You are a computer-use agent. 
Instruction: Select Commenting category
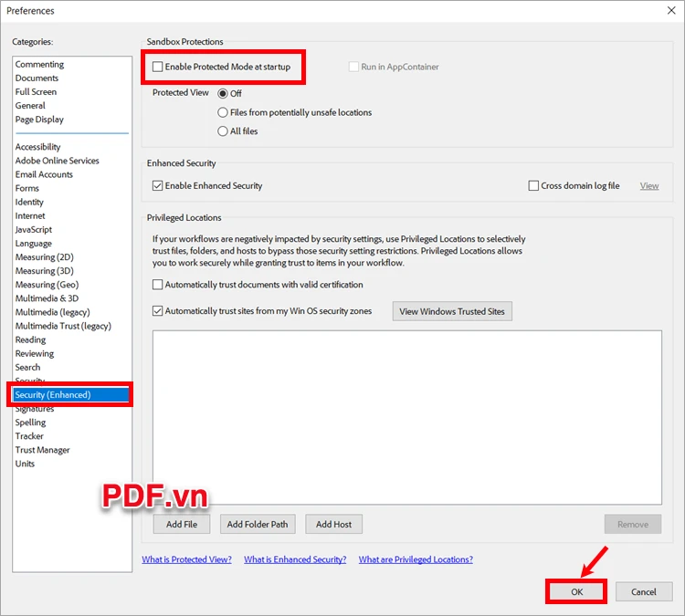click(x=39, y=64)
